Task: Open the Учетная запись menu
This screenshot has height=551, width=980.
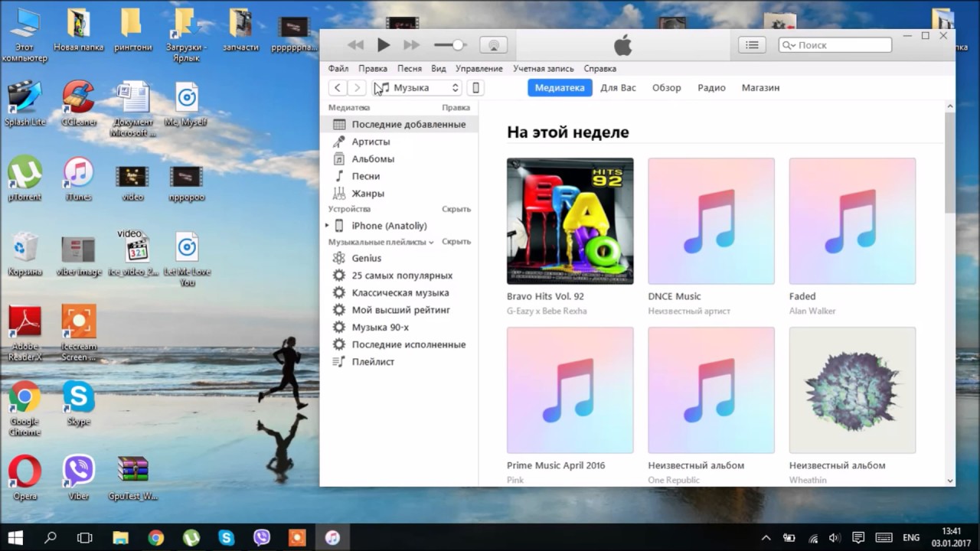Action: click(x=543, y=68)
